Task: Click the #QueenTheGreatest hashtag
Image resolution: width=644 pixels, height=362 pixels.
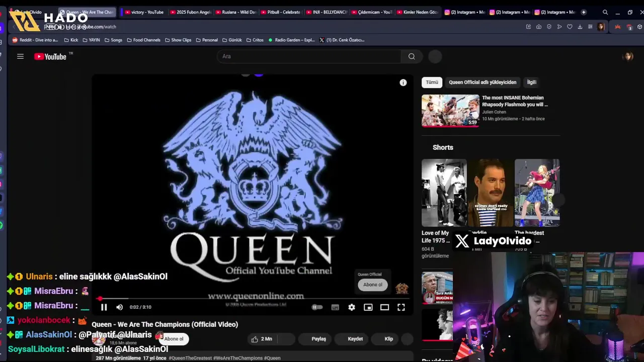Action: (x=190, y=358)
